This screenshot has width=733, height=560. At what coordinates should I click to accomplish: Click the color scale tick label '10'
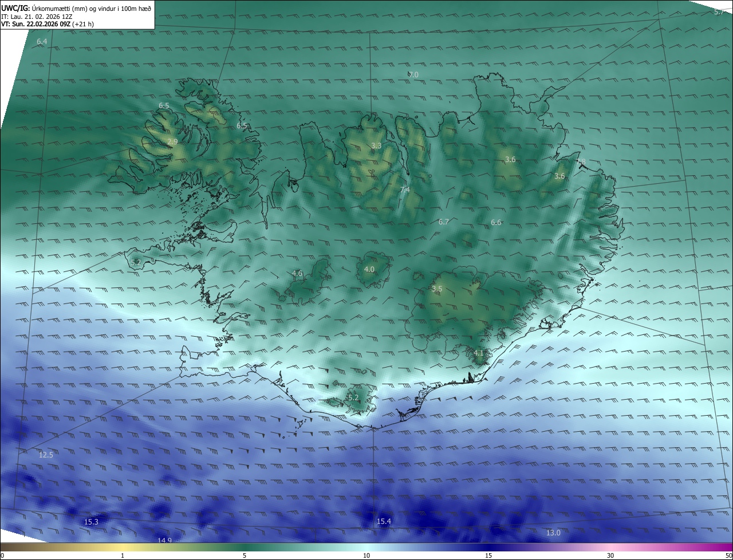pyautogui.click(x=366, y=555)
